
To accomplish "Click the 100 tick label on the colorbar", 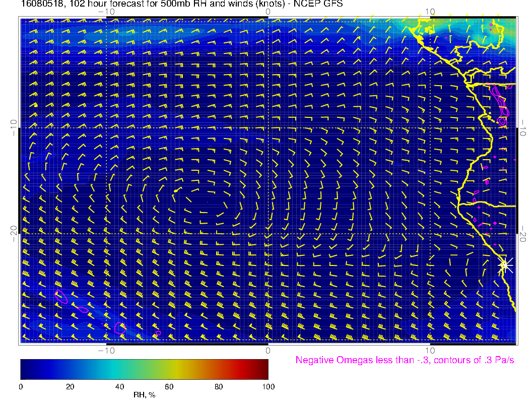I will coord(268,386).
